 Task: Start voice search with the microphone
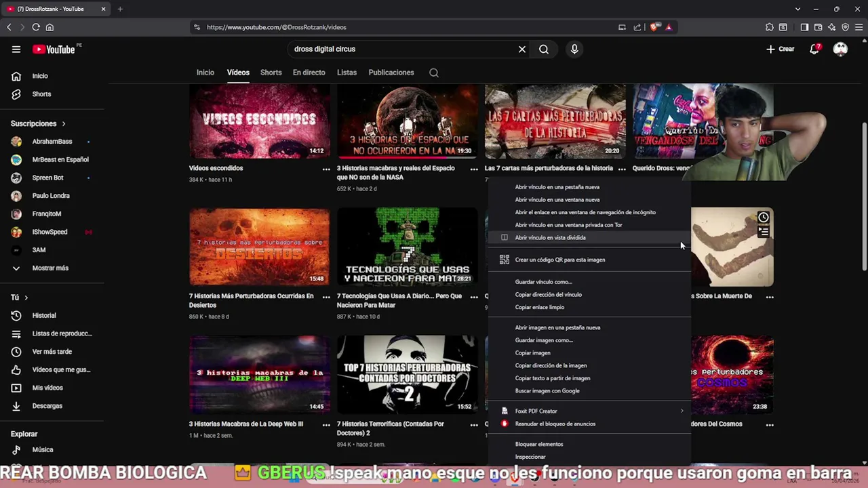[x=574, y=49]
